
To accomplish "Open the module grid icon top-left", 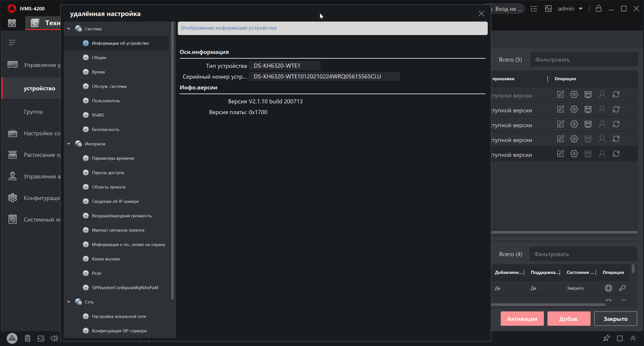I will 12,23.
